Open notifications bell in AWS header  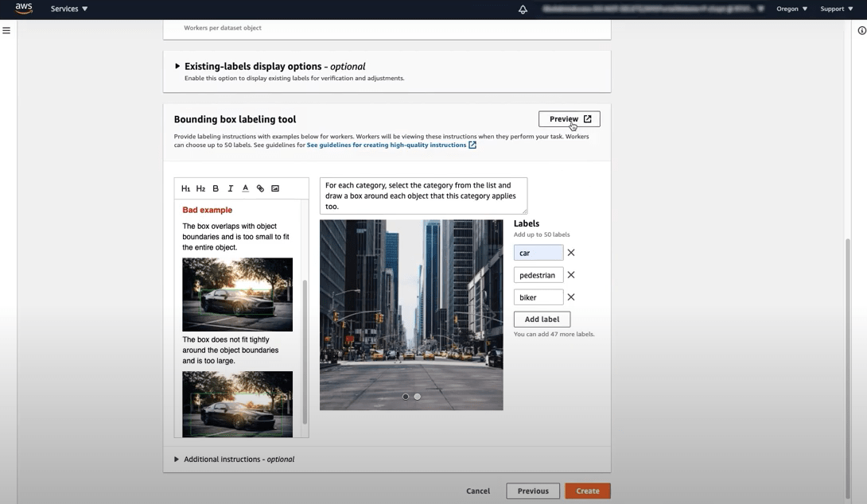pyautogui.click(x=523, y=9)
